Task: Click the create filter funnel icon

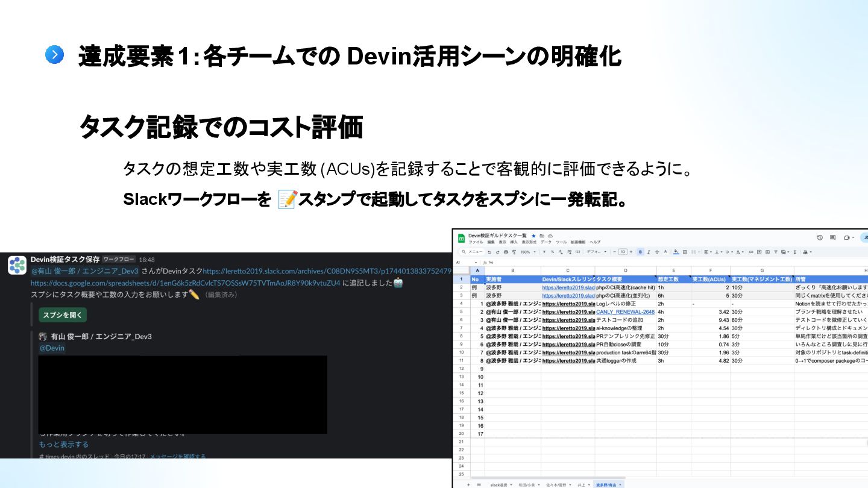Action: click(776, 252)
